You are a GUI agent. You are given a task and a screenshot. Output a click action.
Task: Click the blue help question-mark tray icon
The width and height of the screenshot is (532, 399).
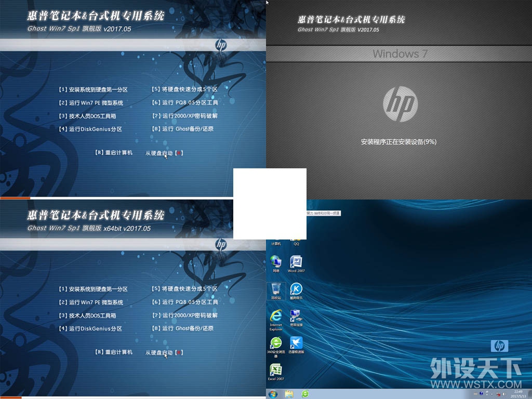pos(481,394)
